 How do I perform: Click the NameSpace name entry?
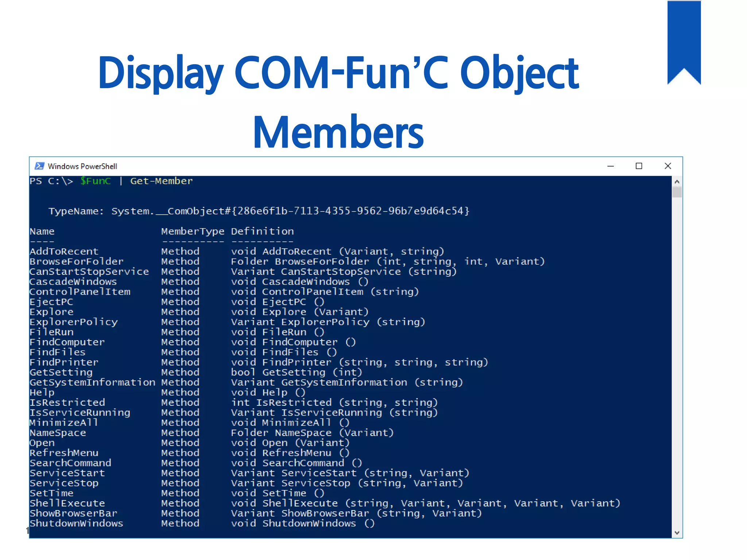[x=58, y=433]
